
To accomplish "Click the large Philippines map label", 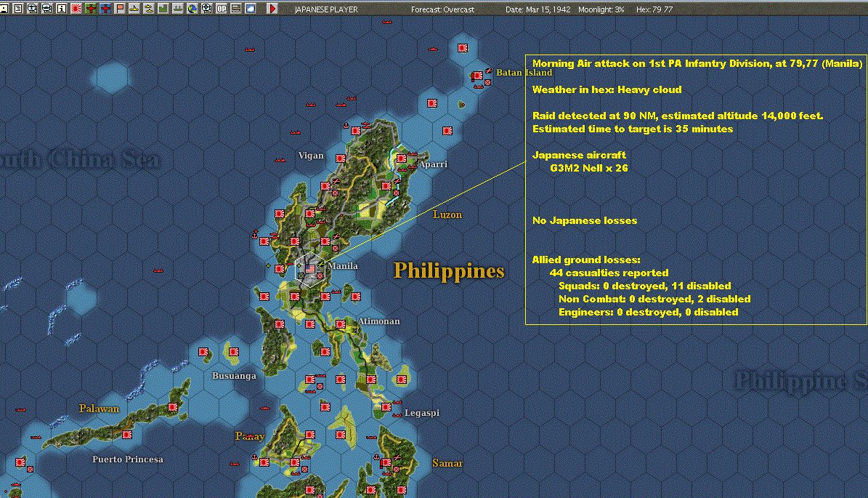I will coord(449,271).
